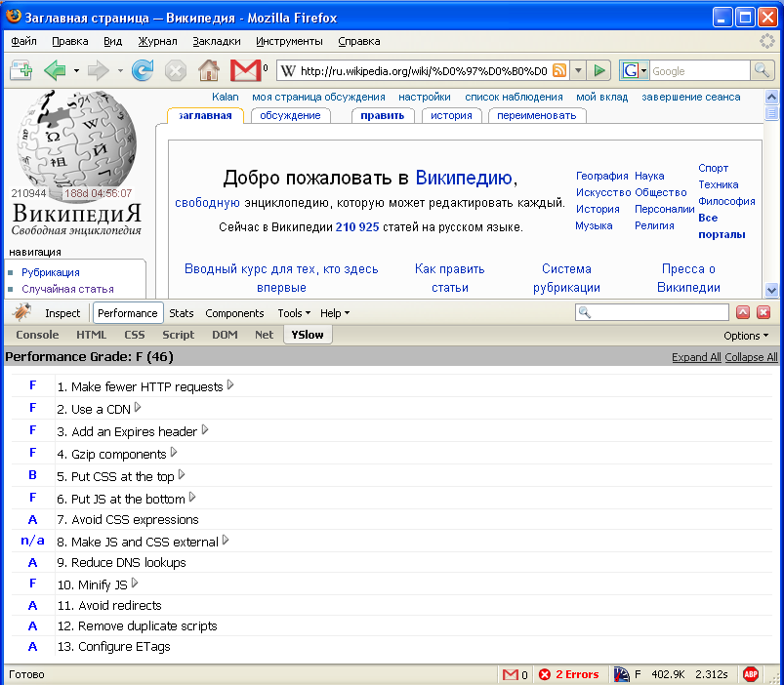Minimize Firebug panel with red up arrow

[743, 313]
